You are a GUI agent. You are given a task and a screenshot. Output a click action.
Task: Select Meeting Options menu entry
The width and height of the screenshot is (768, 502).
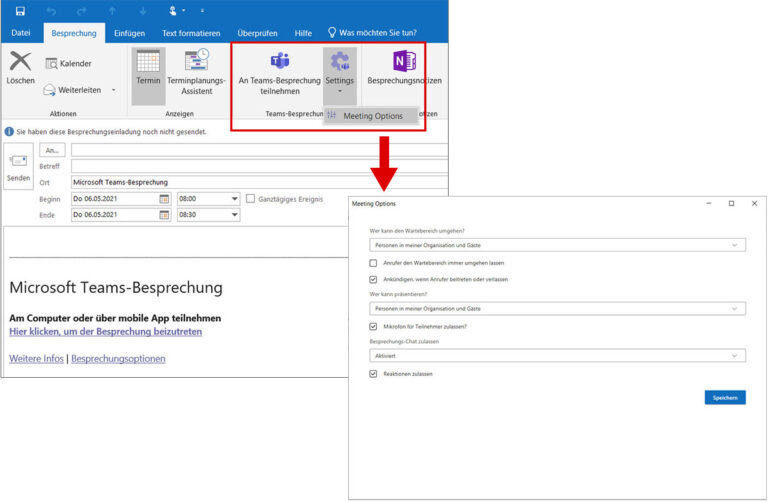point(371,116)
